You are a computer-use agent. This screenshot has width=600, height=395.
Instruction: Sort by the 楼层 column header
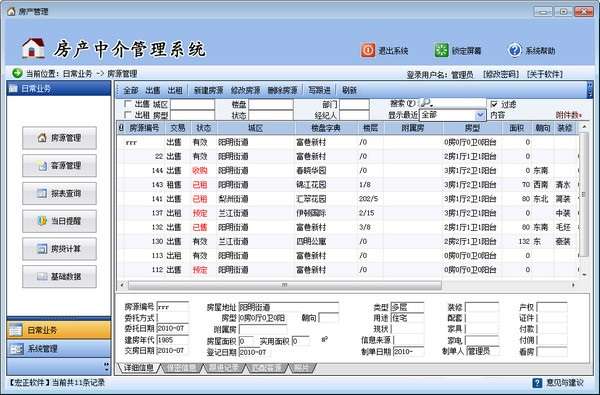tap(370, 128)
